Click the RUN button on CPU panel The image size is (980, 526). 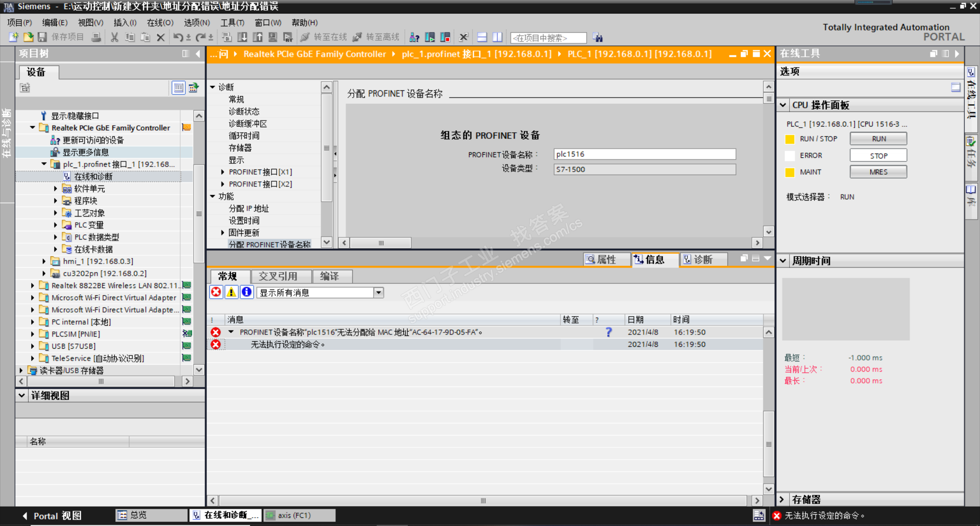click(x=878, y=139)
